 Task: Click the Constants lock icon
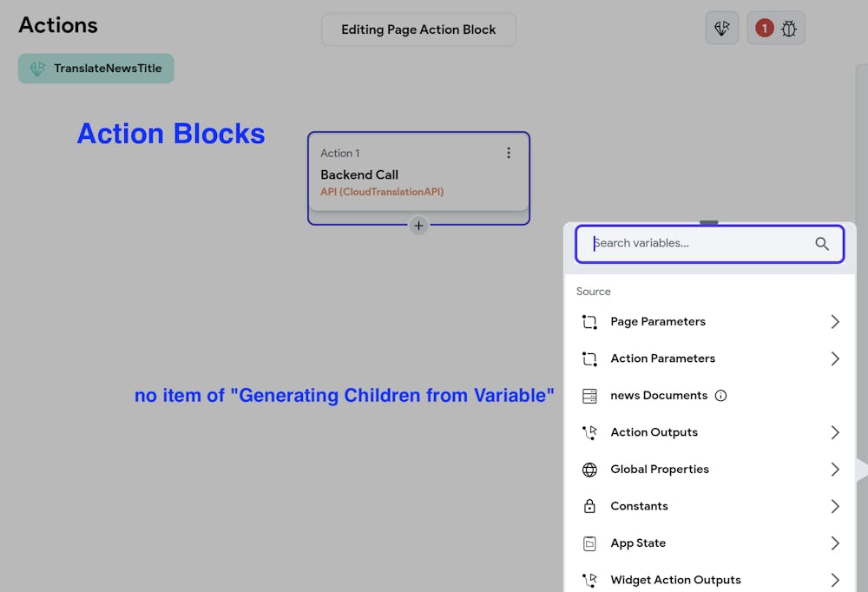[x=590, y=505]
